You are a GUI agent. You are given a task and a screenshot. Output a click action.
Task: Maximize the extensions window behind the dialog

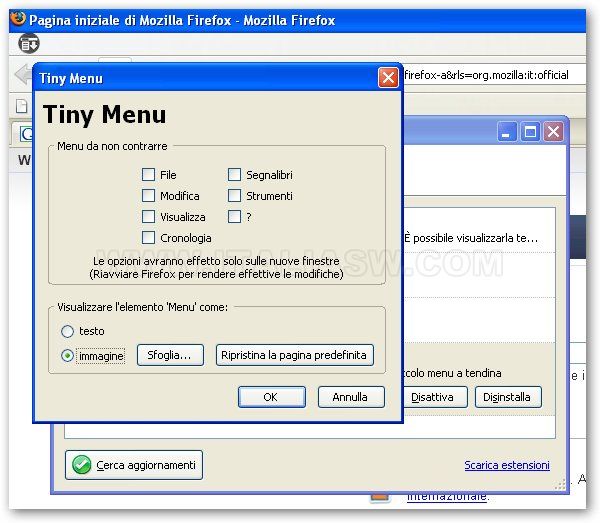[530, 132]
